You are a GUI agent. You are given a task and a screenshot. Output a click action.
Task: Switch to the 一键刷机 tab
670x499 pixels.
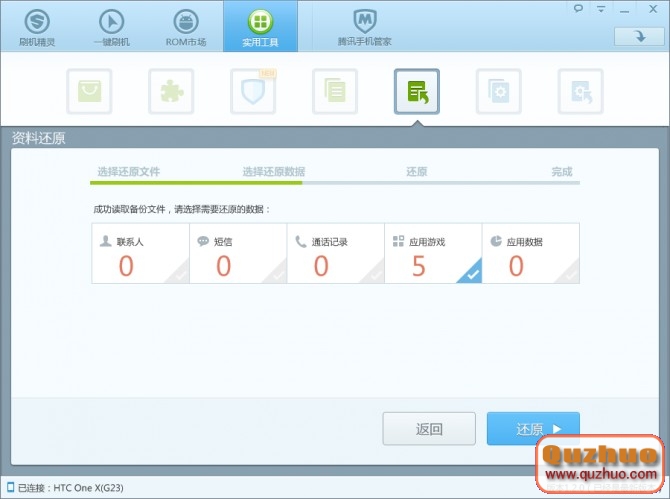coord(112,26)
